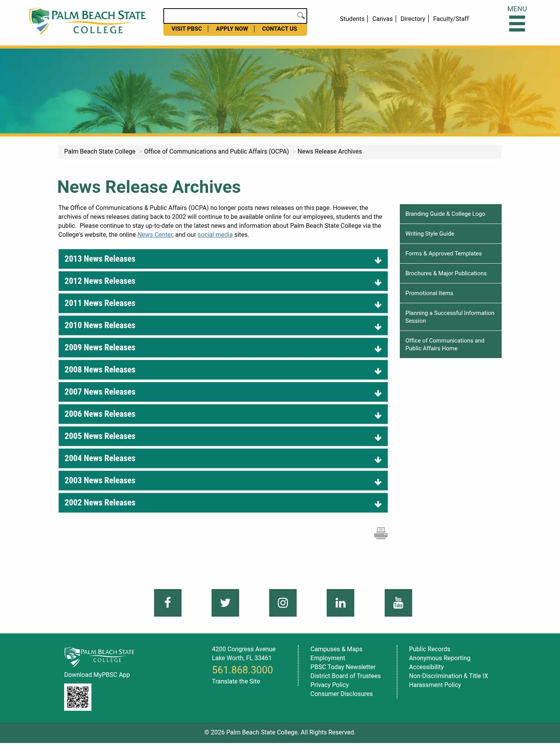Expand the 2008 News Releases section
This screenshot has width=560, height=750.
pos(223,370)
